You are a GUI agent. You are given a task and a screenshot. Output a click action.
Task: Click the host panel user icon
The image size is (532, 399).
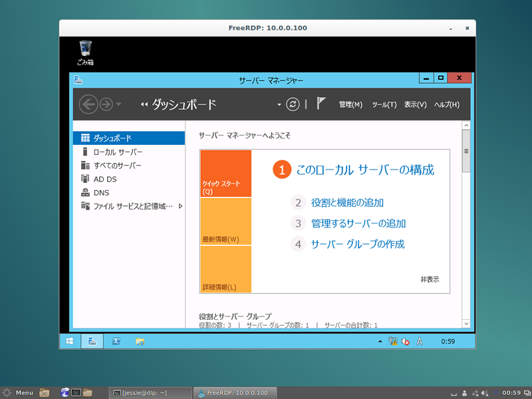click(x=464, y=393)
